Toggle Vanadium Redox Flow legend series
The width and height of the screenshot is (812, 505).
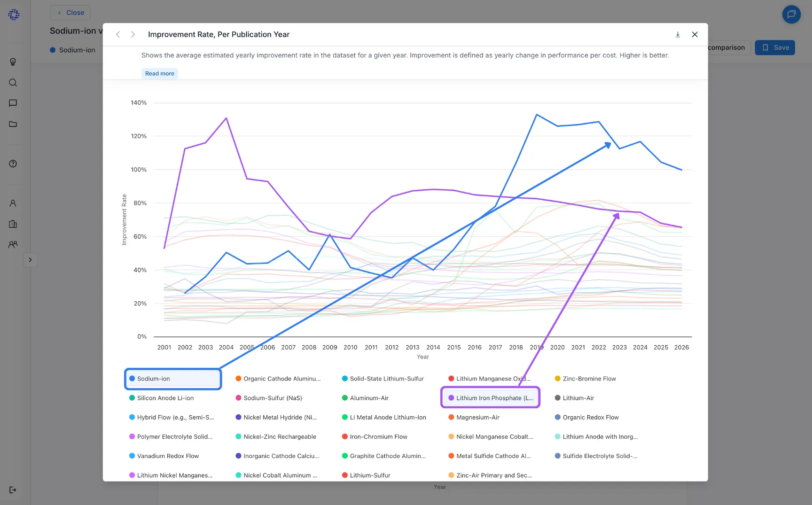coord(164,456)
